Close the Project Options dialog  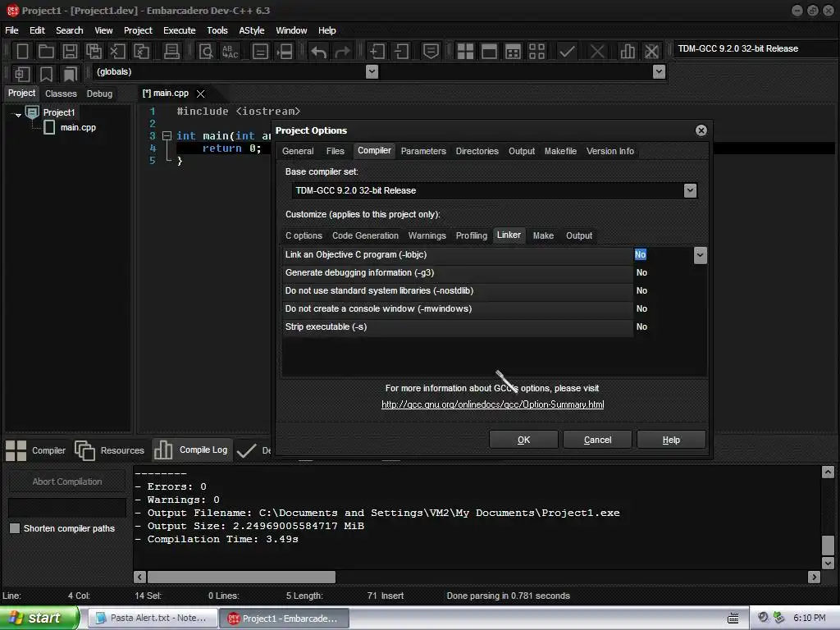pyautogui.click(x=701, y=130)
